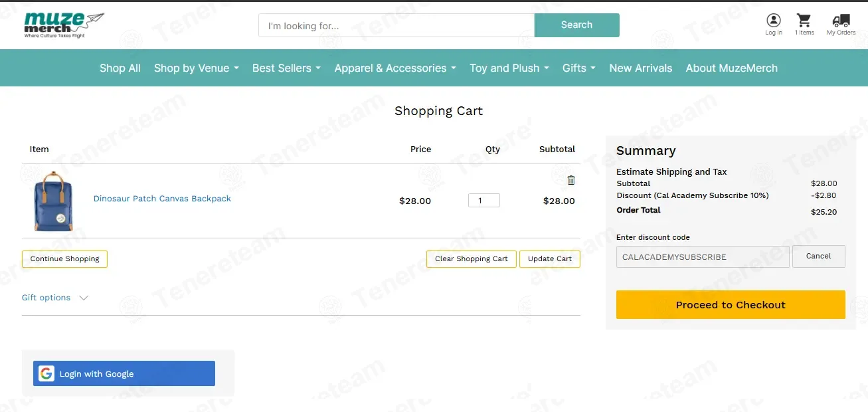Open Shop All in the navigation
Screen dimensions: 868x412
[120, 68]
